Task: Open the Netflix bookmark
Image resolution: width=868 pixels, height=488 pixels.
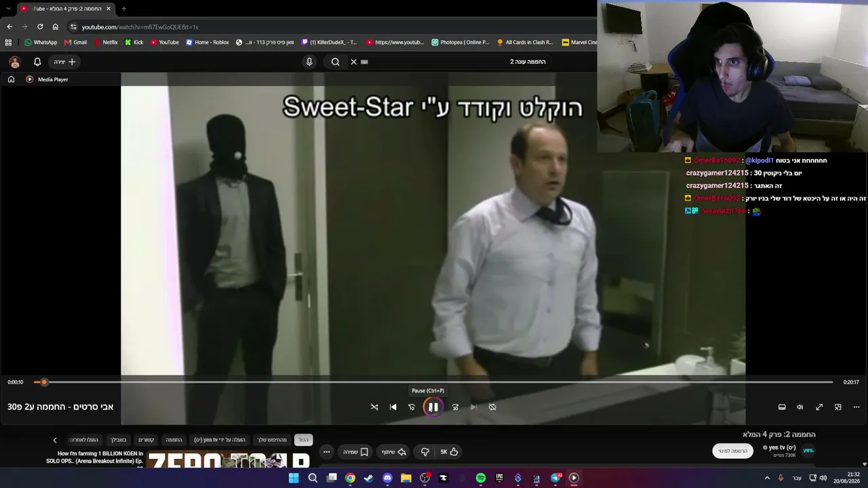Action: [x=105, y=42]
